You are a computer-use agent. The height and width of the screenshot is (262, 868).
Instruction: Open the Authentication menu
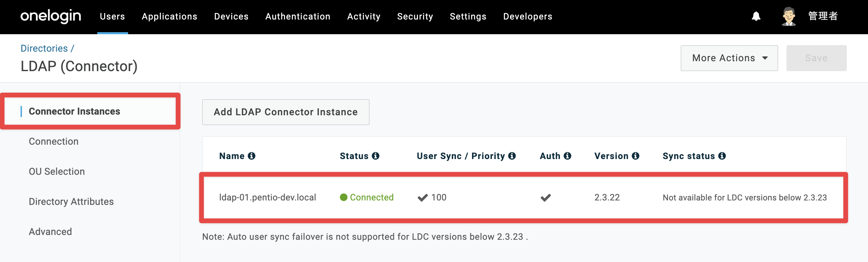coord(298,16)
